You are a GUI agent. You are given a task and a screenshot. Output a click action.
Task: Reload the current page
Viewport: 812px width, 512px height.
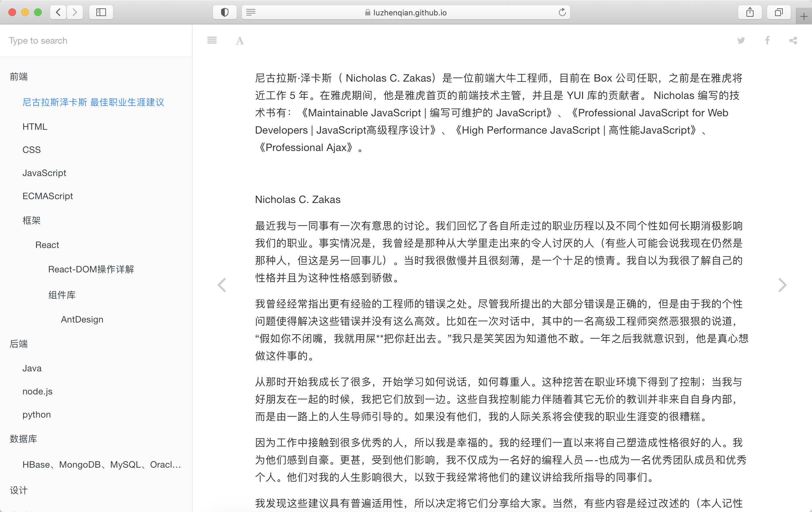(562, 12)
